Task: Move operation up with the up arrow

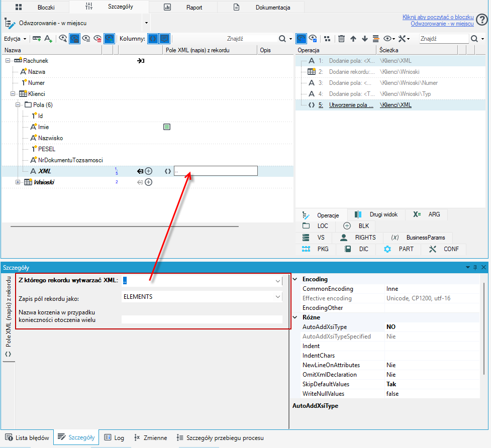Action: pyautogui.click(x=353, y=39)
